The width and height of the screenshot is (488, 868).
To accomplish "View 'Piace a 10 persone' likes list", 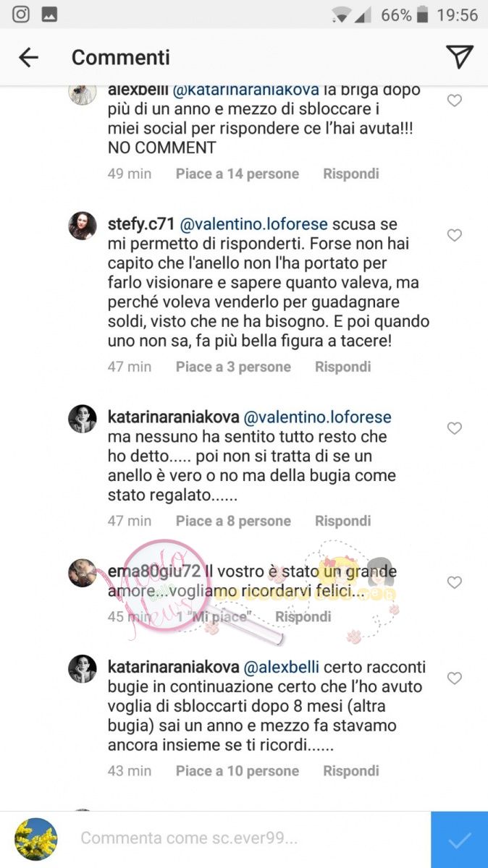I will pos(237,771).
